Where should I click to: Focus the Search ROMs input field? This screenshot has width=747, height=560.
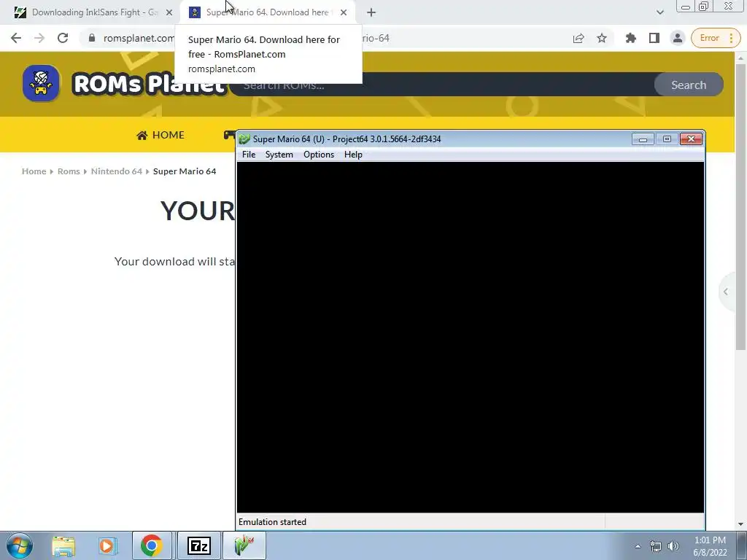[443, 85]
